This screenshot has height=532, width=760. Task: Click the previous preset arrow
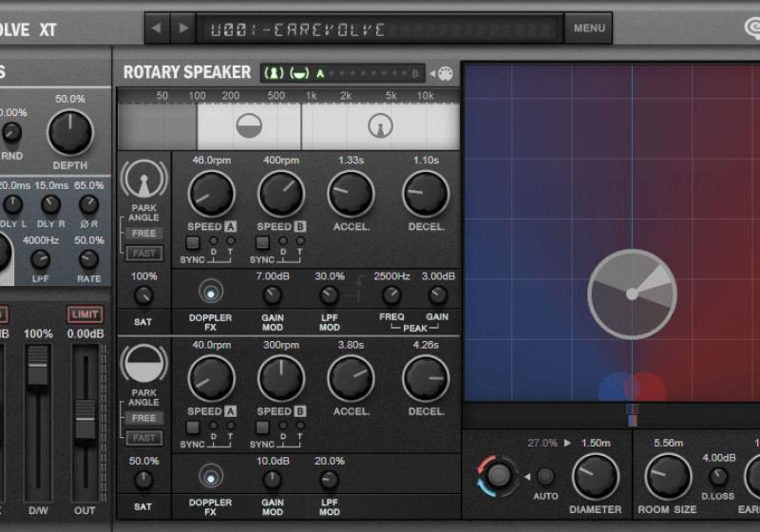click(158, 28)
